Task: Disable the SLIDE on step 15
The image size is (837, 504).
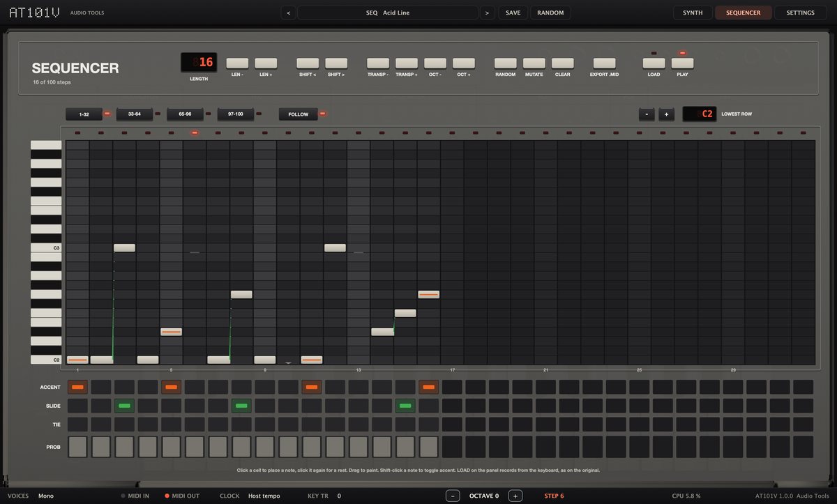Action: pyautogui.click(x=406, y=405)
